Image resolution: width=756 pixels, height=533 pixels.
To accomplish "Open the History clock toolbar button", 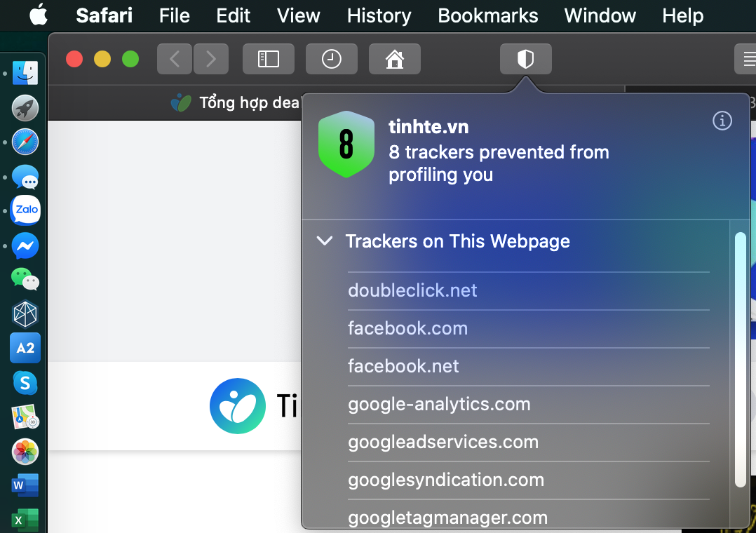I will [x=331, y=59].
